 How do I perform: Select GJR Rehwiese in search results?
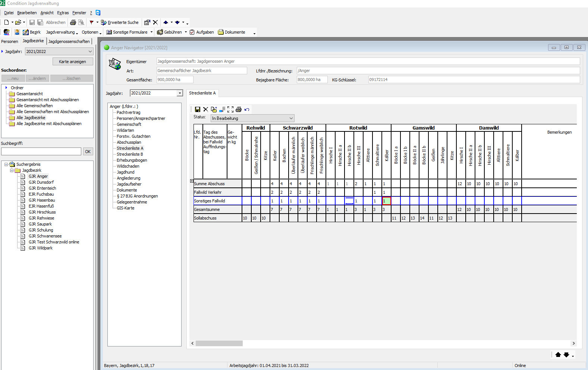click(x=41, y=218)
